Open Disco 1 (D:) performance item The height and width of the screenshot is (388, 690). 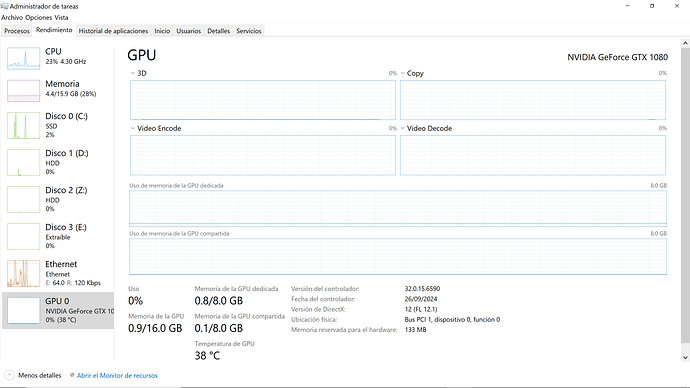click(x=58, y=162)
